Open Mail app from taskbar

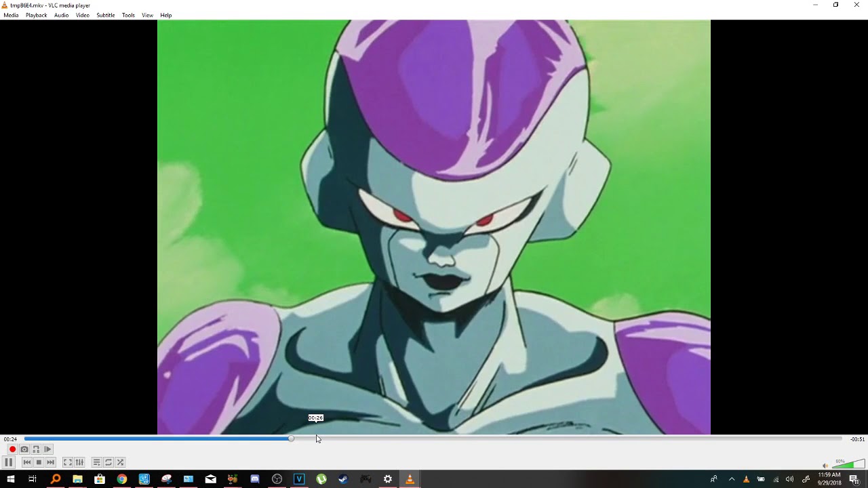pyautogui.click(x=210, y=479)
